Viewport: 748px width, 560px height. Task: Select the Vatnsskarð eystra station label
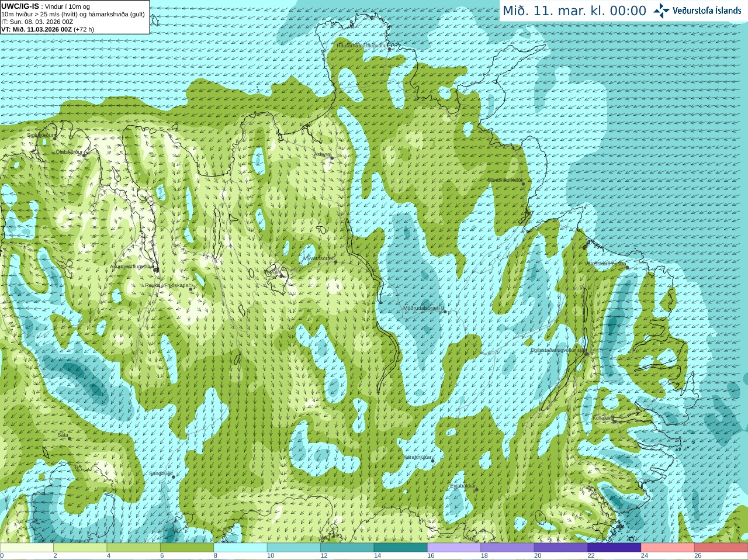605,264
